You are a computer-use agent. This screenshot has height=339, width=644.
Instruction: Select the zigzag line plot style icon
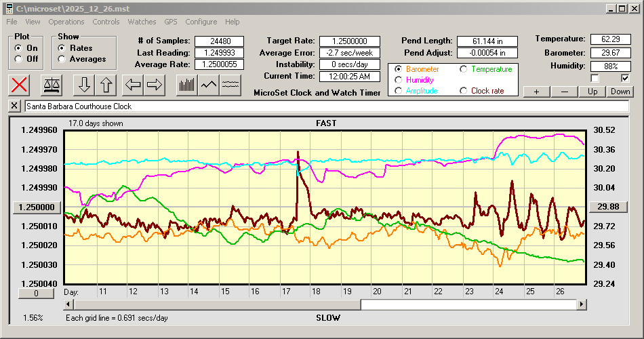209,85
